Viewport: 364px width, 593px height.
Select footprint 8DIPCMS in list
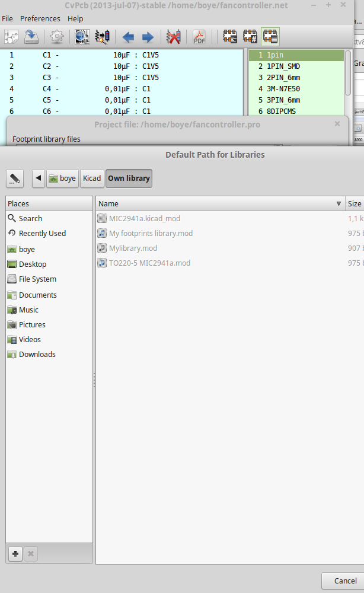296,111
